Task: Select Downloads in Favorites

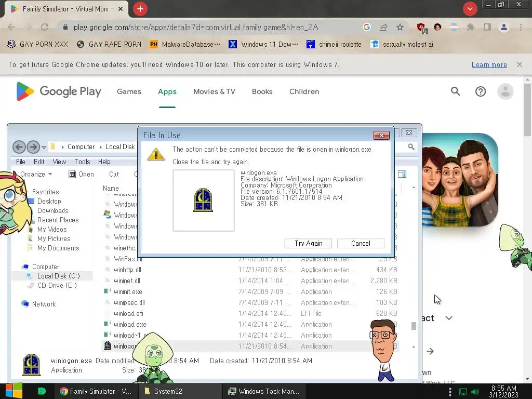Action: click(x=52, y=211)
